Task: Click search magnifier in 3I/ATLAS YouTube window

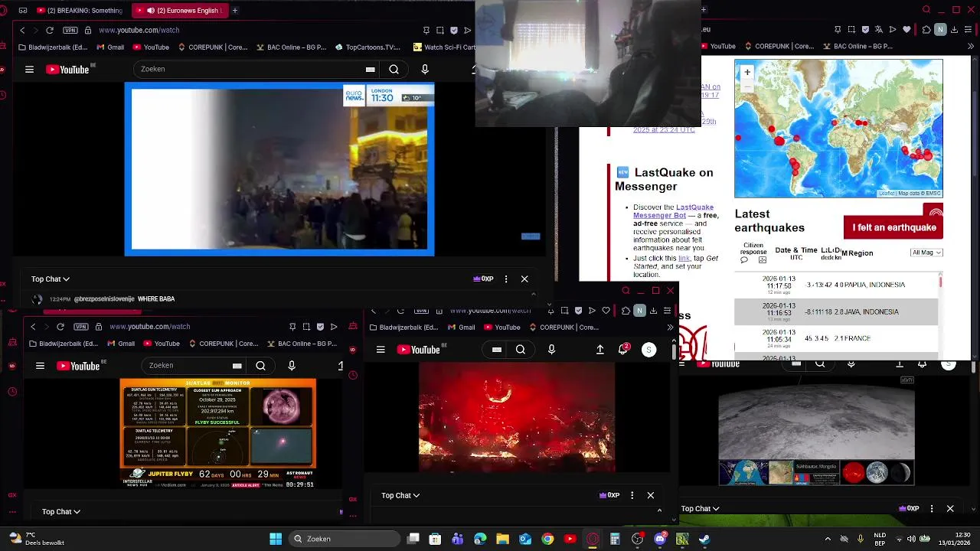Action: pos(260,366)
